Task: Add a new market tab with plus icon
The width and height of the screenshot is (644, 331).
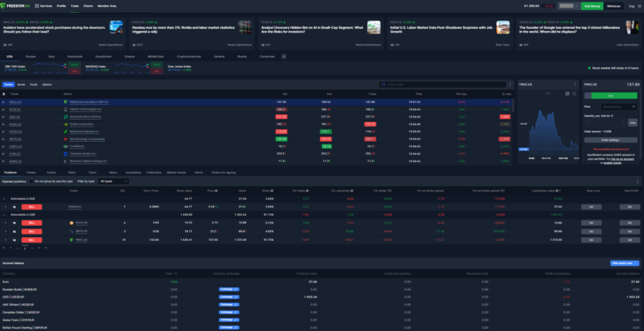Action: (284, 56)
